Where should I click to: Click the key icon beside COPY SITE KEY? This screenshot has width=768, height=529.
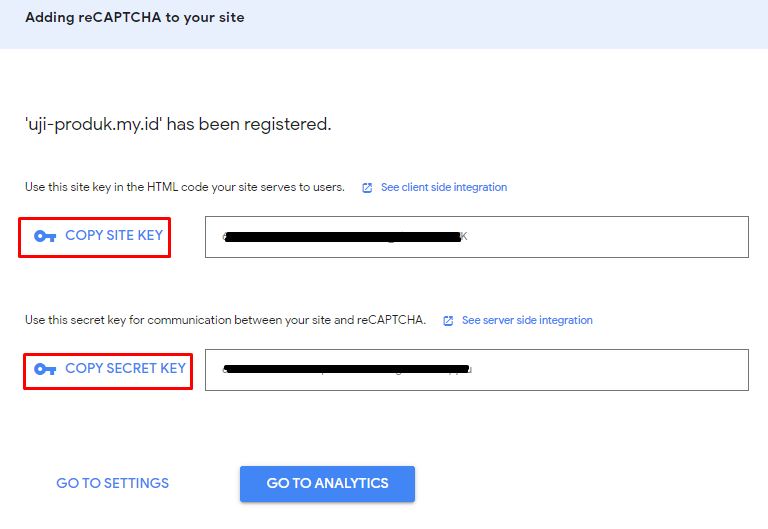pyautogui.click(x=45, y=237)
